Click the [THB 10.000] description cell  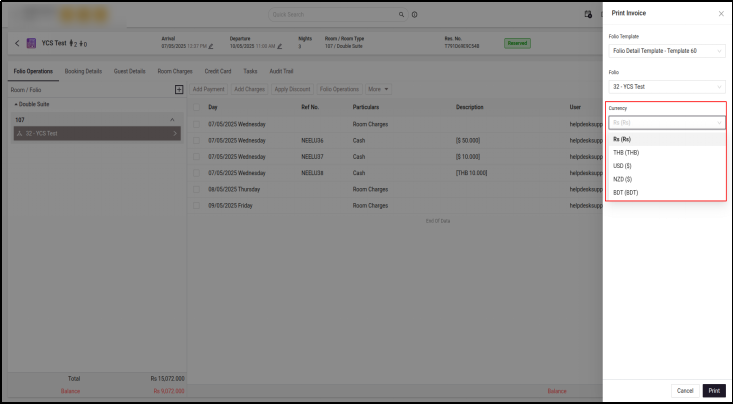coord(471,173)
